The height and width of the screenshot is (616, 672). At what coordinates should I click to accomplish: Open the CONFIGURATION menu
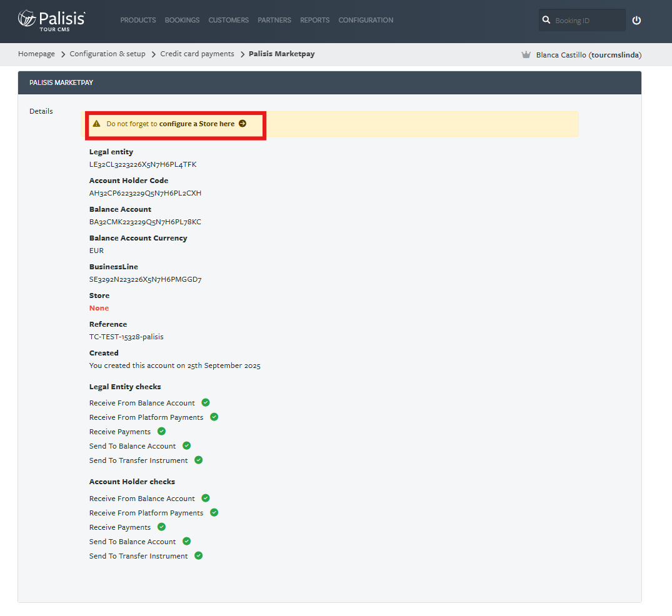point(366,20)
